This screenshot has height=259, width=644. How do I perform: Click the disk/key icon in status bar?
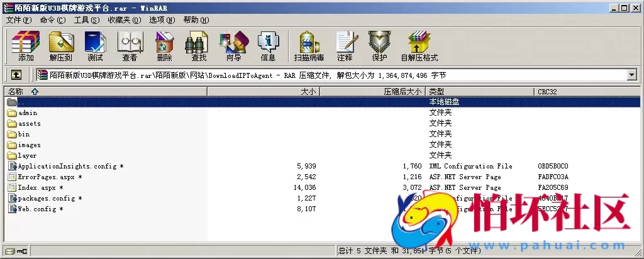pos(16,250)
